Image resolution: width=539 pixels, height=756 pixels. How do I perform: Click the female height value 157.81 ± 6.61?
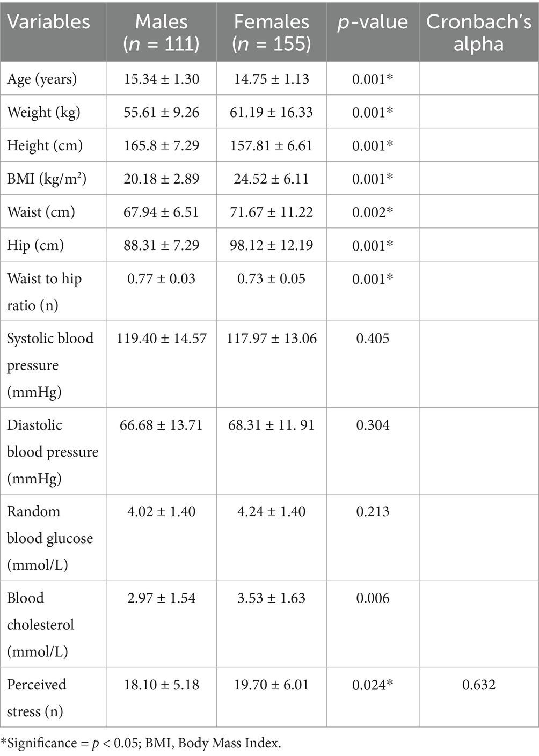tap(272, 145)
